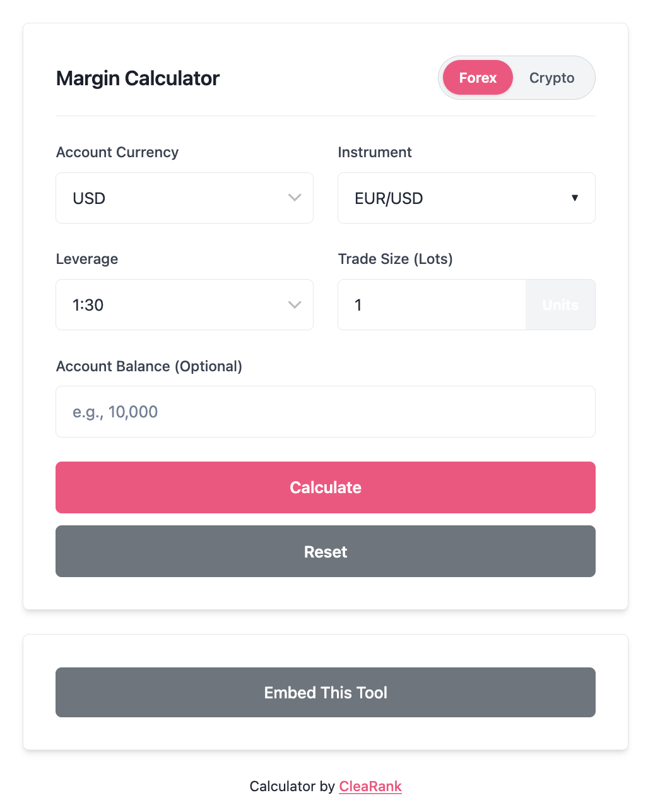Switch to the Crypto mode toggle

551,78
